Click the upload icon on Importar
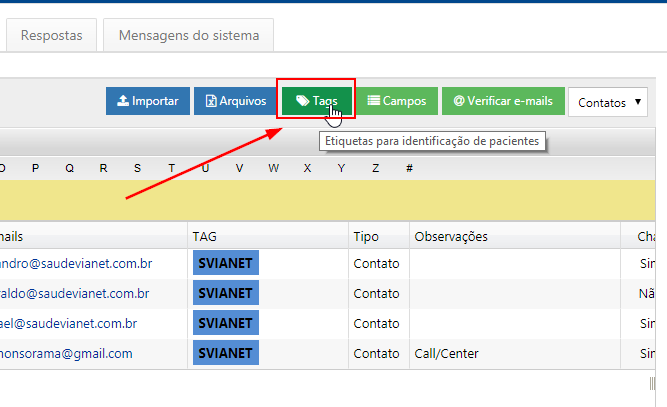The height and width of the screenshot is (407, 667). (123, 100)
